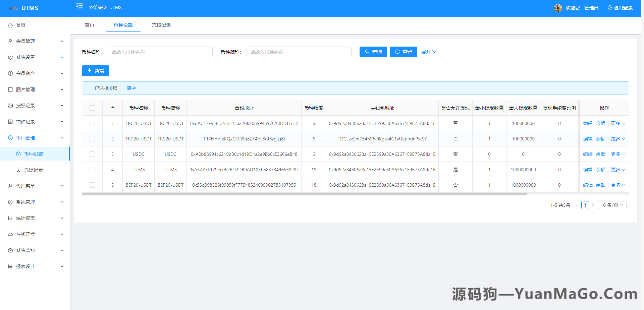
Task: Check the checkbox on the USDC row
Action: [x=92, y=154]
